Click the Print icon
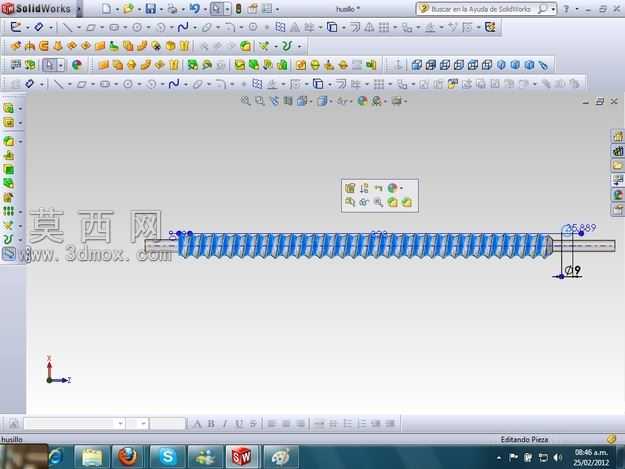Image resolution: width=625 pixels, height=469 pixels. 173,9
